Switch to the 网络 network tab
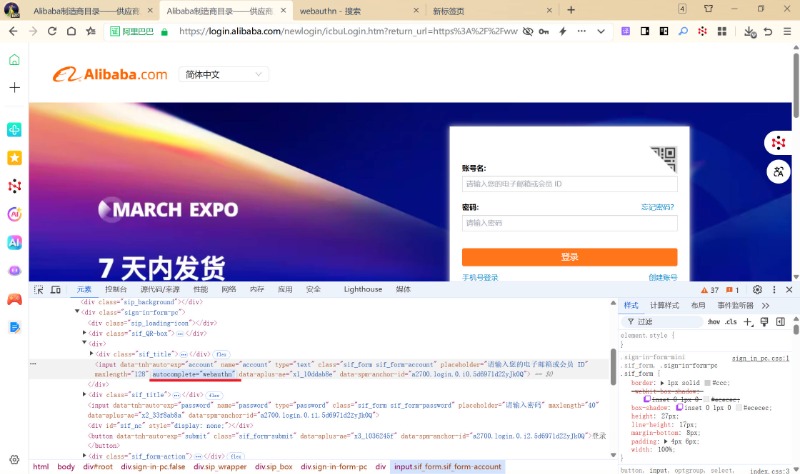 pos(229,289)
